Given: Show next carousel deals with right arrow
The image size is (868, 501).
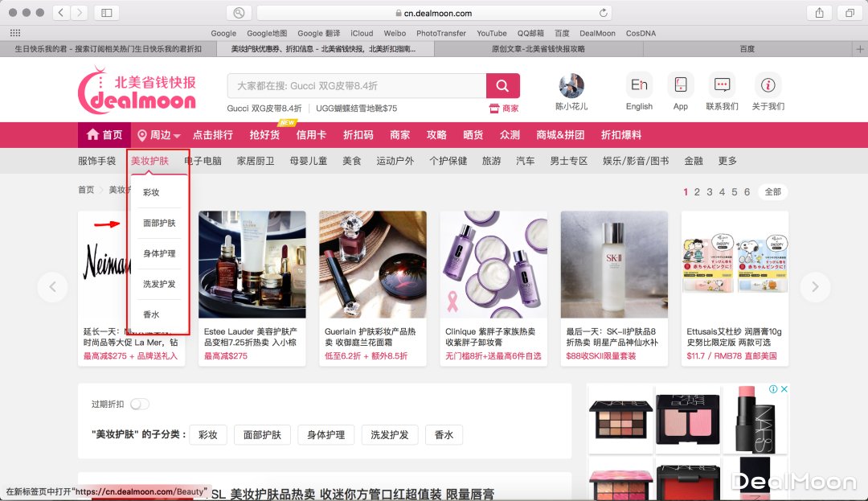Looking at the screenshot, I should 815,286.
